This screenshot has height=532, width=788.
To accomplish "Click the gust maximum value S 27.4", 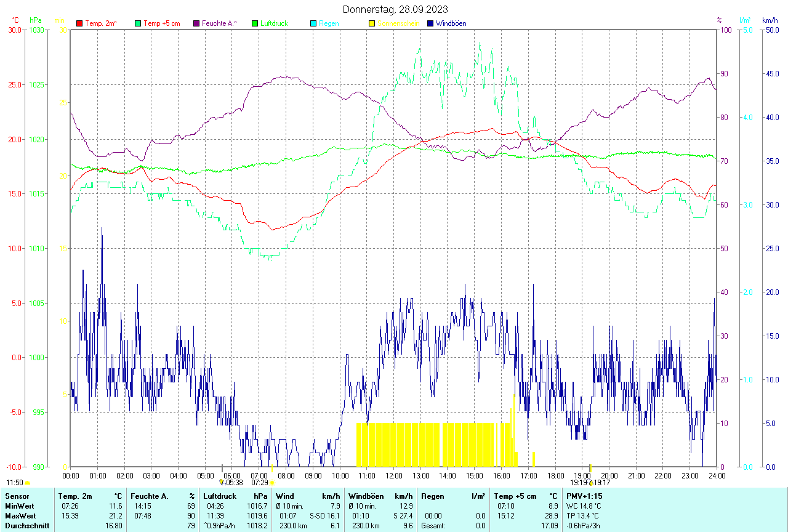I will coord(403,516).
